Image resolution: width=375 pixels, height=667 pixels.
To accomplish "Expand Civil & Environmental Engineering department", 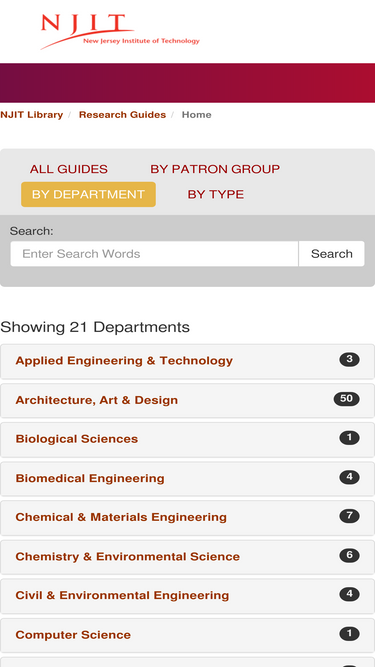I will click(187, 596).
